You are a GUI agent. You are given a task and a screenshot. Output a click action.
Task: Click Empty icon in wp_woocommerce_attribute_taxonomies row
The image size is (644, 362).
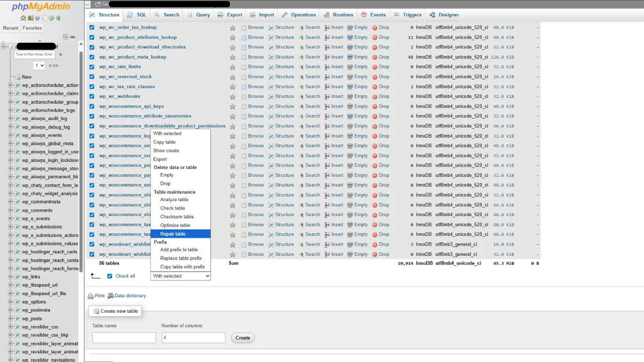point(350,116)
